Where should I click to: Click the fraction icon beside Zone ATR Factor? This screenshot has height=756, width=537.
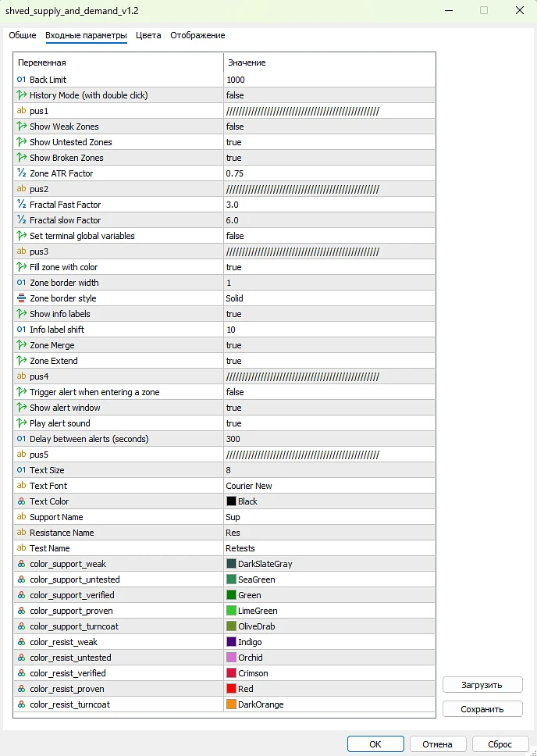coord(21,173)
